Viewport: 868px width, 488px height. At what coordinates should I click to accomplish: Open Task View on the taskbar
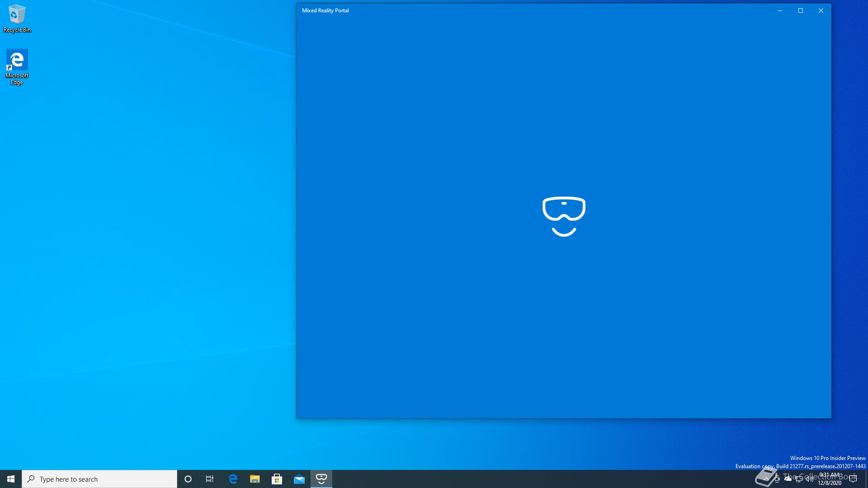tap(210, 479)
